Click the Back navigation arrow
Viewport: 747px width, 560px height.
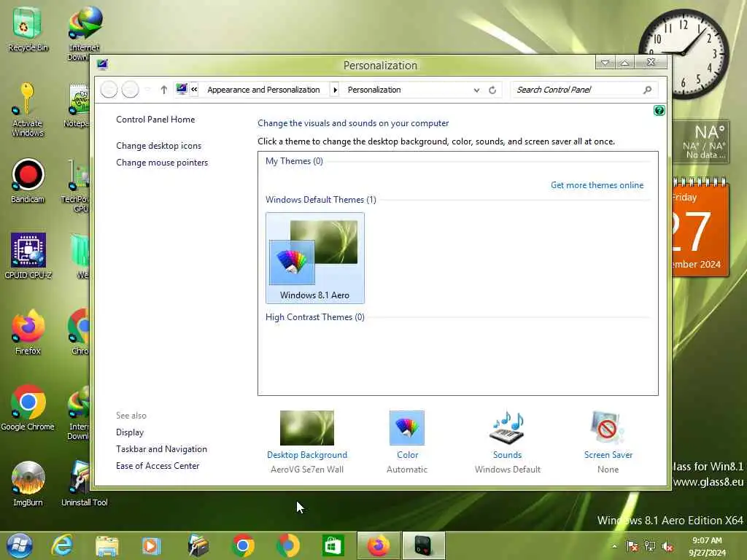(109, 90)
